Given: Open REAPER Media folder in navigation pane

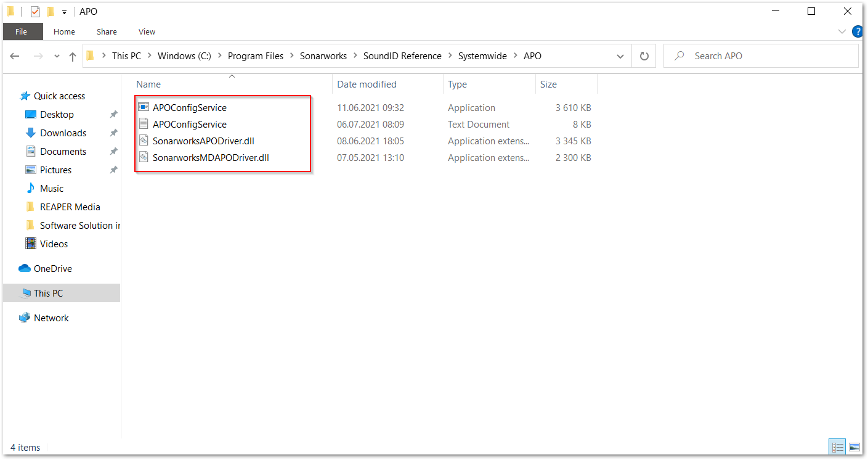Looking at the screenshot, I should (70, 207).
